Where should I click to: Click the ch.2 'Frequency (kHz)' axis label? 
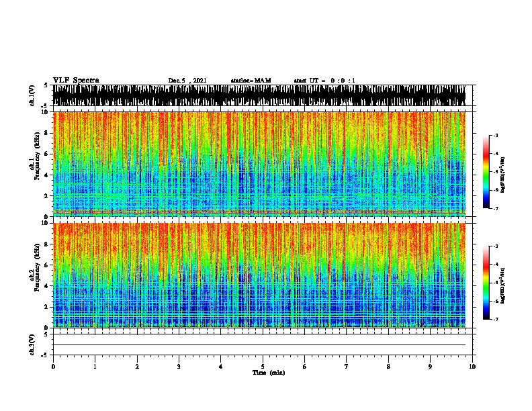coord(37,267)
